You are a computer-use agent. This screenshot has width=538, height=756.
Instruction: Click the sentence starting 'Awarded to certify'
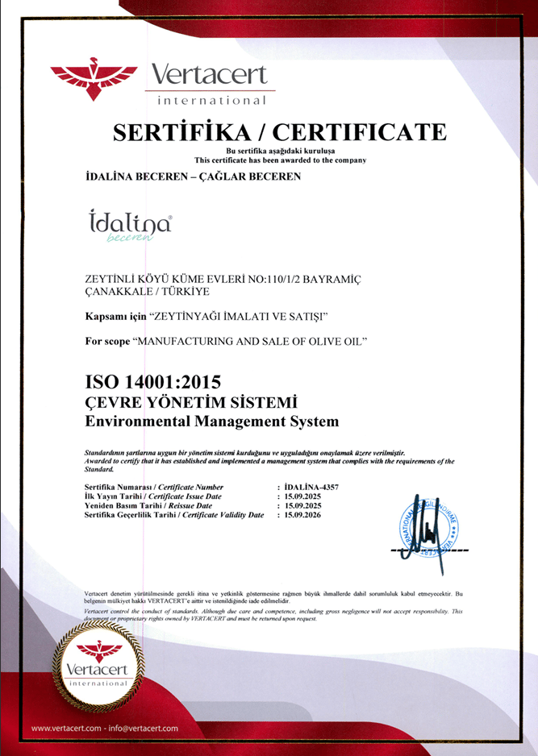click(x=269, y=465)
